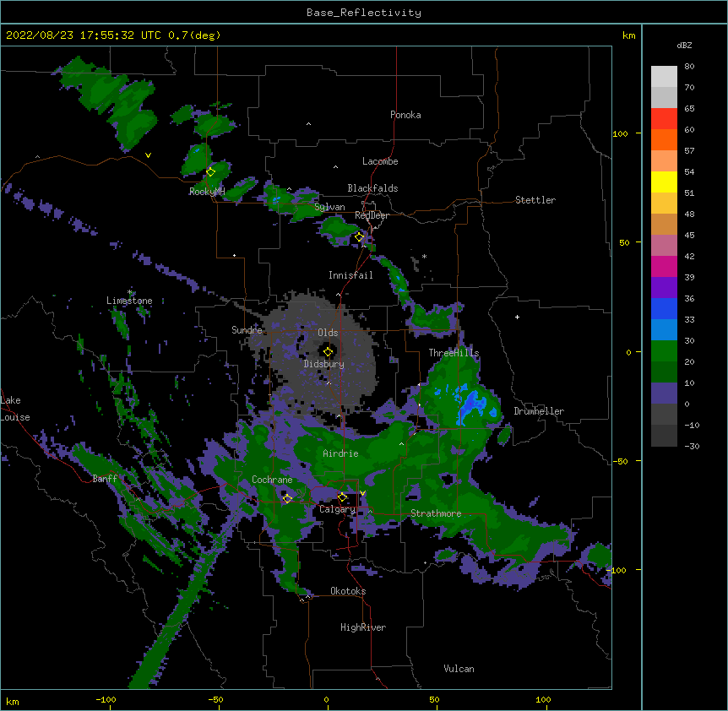
Task: Click the dBZ legend heading
Action: [684, 46]
